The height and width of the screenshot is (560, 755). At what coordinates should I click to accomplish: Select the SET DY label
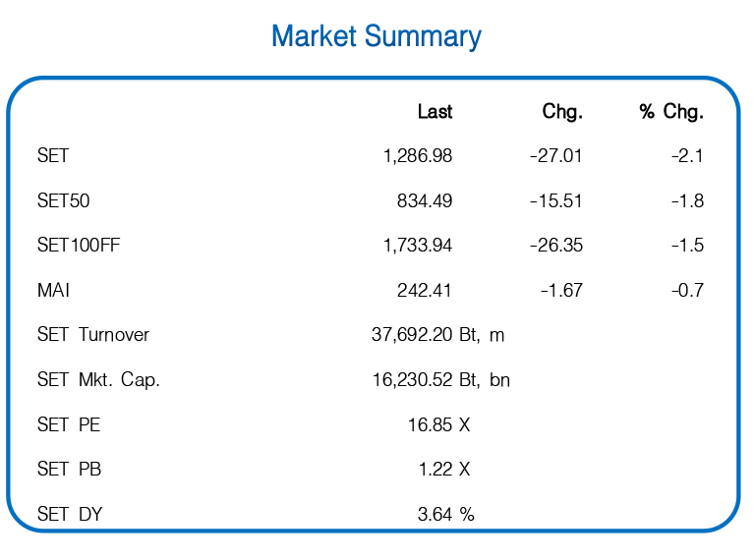pos(70,514)
